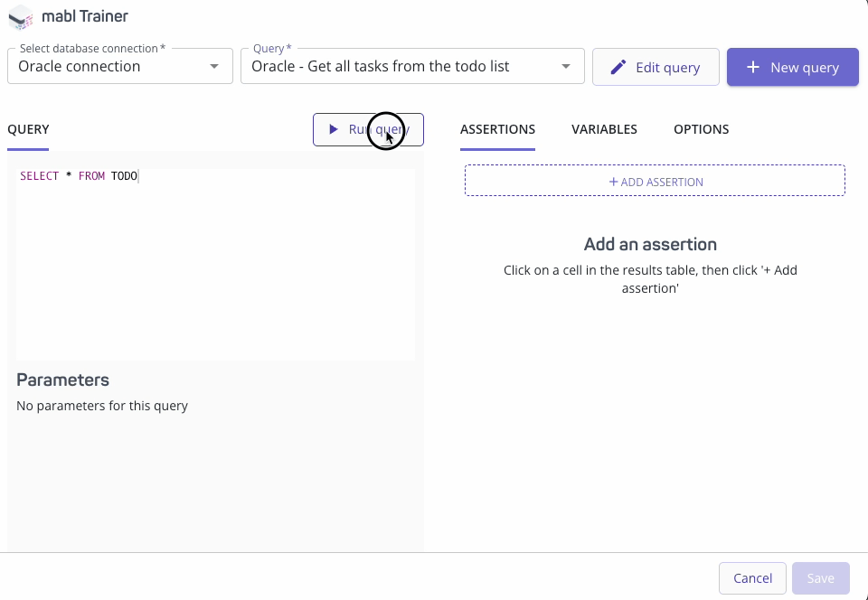Click the 'mabl Trainer' title text
This screenshot has width=868, height=600.
pyautogui.click(x=84, y=16)
